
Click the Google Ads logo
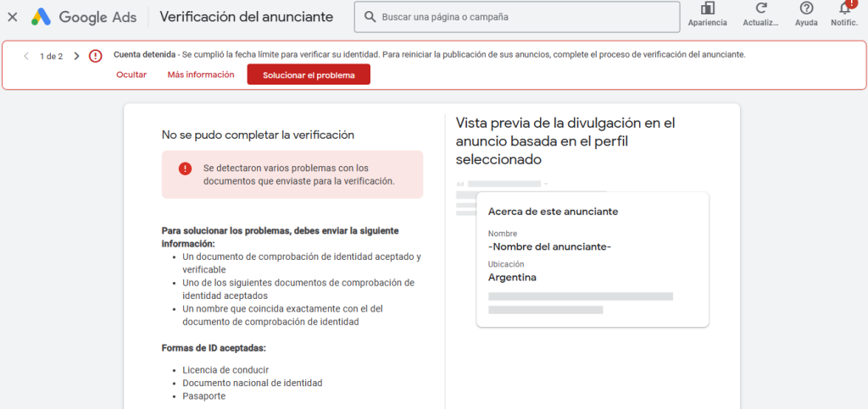coord(84,17)
